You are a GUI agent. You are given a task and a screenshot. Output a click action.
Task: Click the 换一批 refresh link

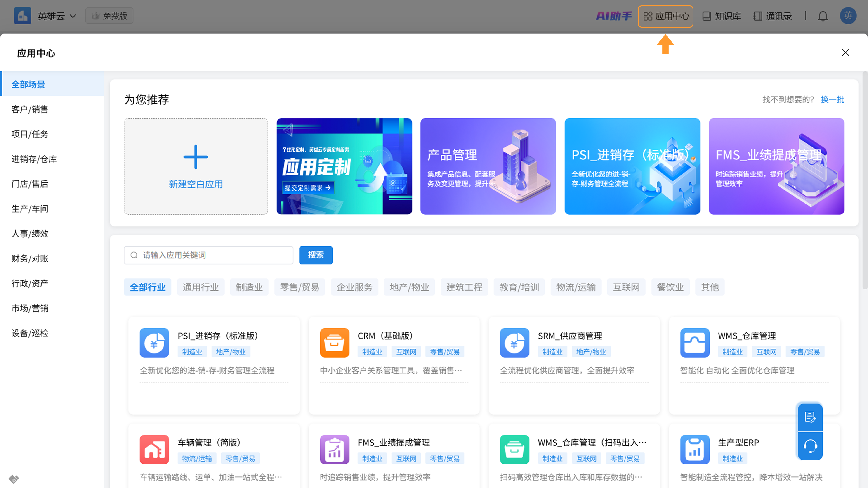click(x=832, y=100)
